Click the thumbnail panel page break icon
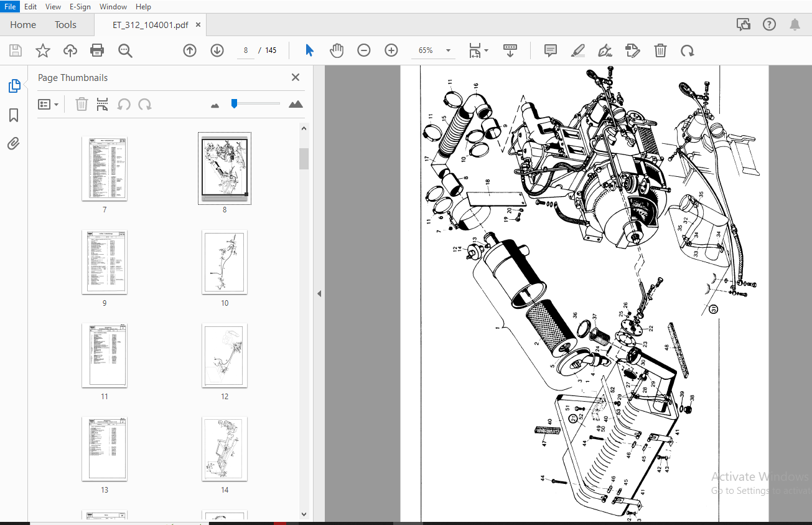 point(103,104)
